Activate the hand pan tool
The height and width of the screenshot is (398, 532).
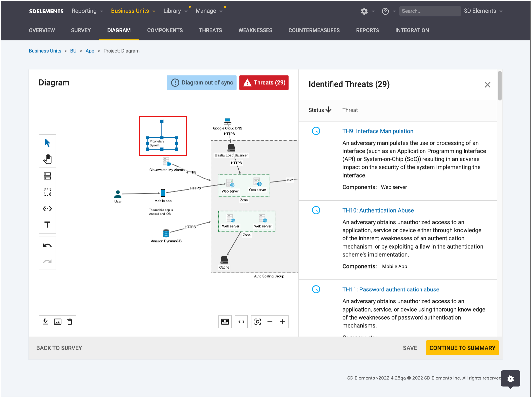pos(47,159)
